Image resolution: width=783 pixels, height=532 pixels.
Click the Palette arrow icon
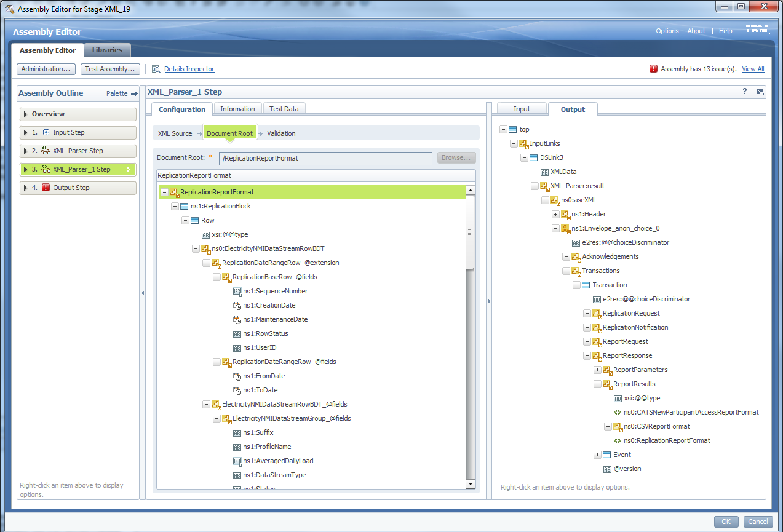pos(134,93)
